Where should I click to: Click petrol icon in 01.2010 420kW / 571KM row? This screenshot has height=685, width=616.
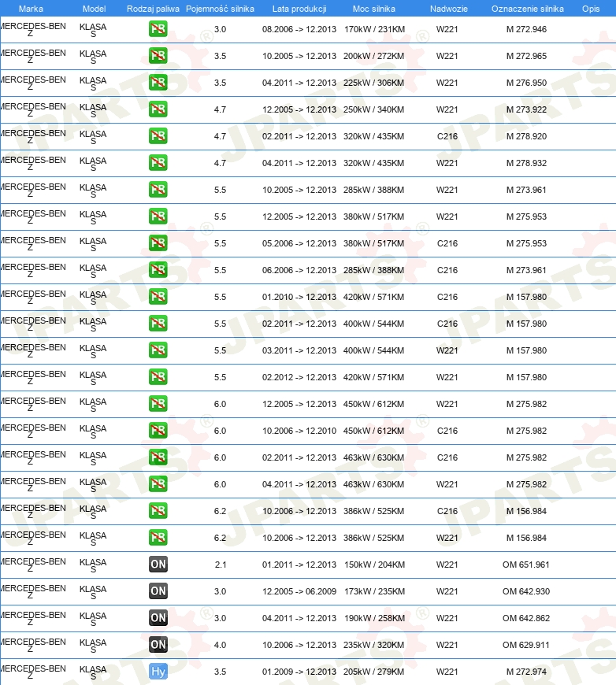tap(158, 297)
